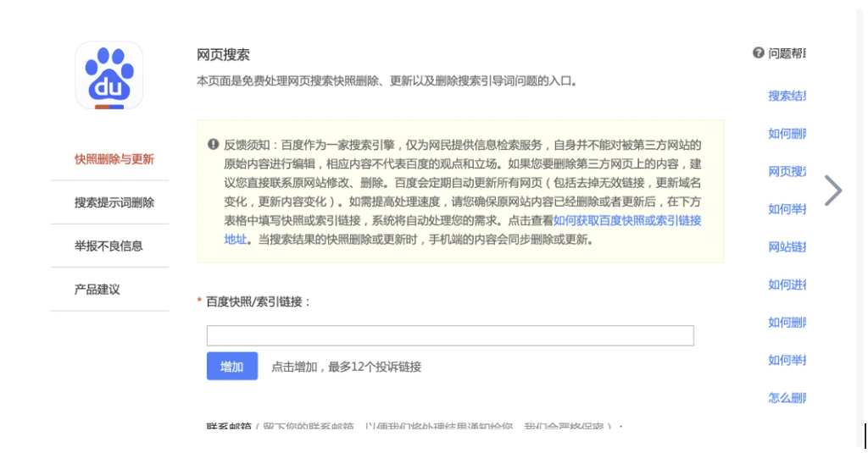Click the exclamation icon beside 反馈须知
The image size is (868, 453).
213,144
